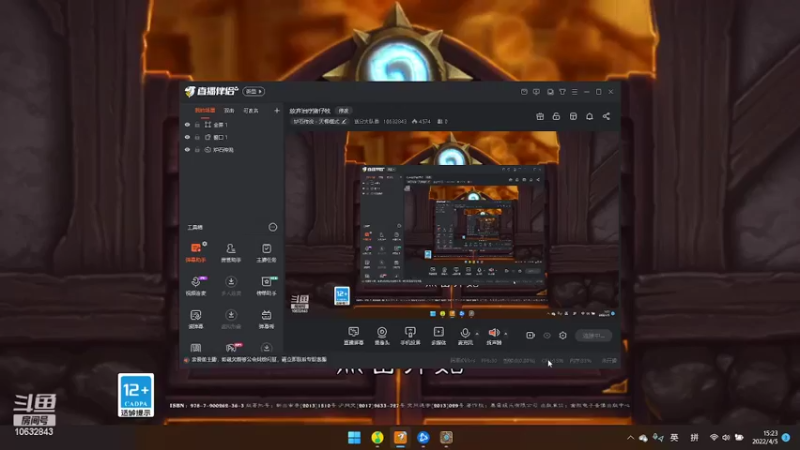800x450 pixels.
Task: Open the voice-mic tool in toolbox
Action: pyautogui.click(x=196, y=286)
